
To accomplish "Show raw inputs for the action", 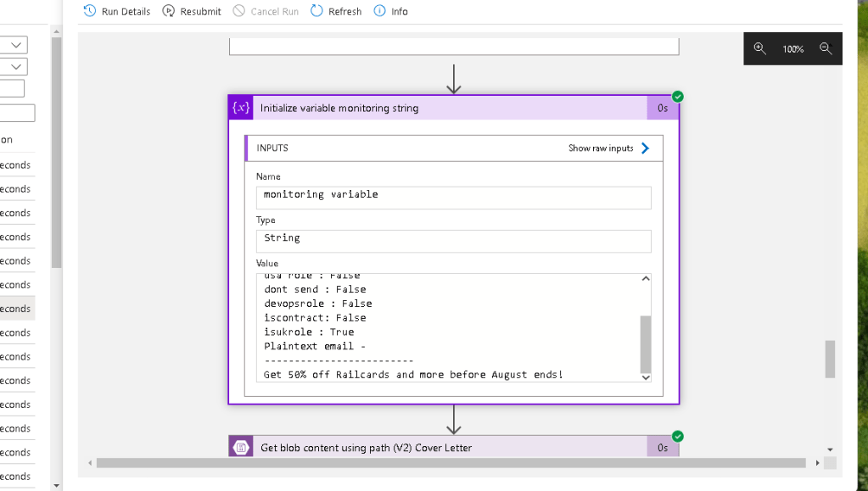I will [608, 148].
